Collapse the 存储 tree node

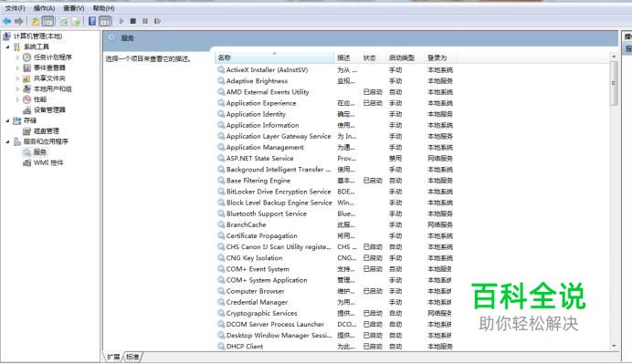click(7, 120)
